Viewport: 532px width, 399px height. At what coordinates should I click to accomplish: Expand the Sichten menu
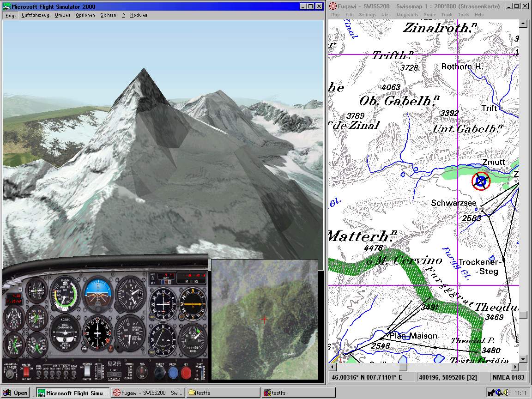click(108, 15)
